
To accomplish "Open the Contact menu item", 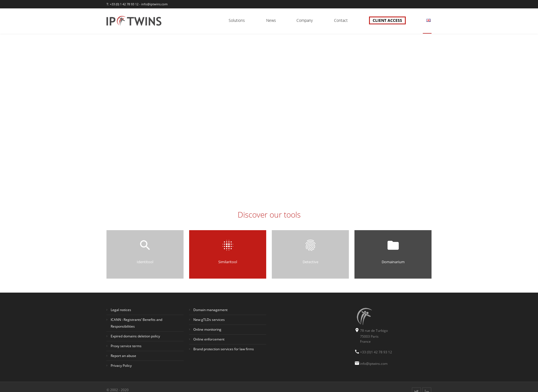I will coord(340,20).
